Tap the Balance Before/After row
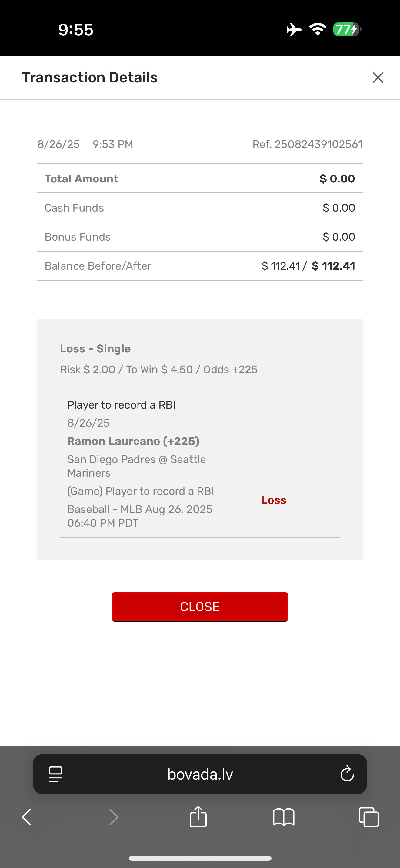 [x=200, y=266]
